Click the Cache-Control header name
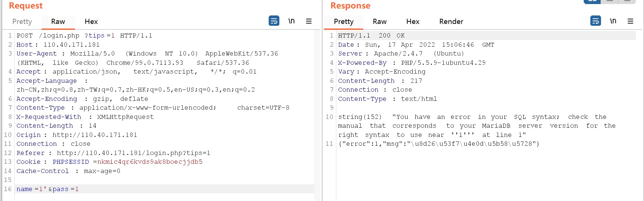 tap(43, 171)
